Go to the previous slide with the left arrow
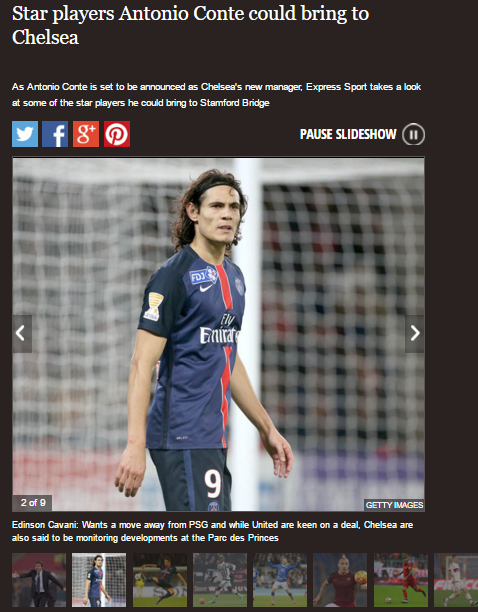Viewport: 478px width, 612px height. 22,334
